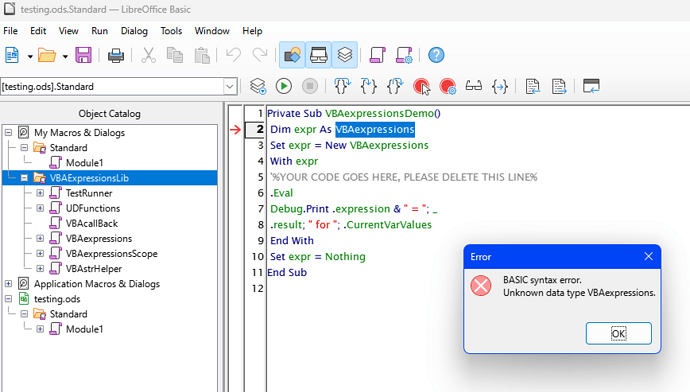Expand the UDFunctions module
This screenshot has width=690, height=392.
40,208
